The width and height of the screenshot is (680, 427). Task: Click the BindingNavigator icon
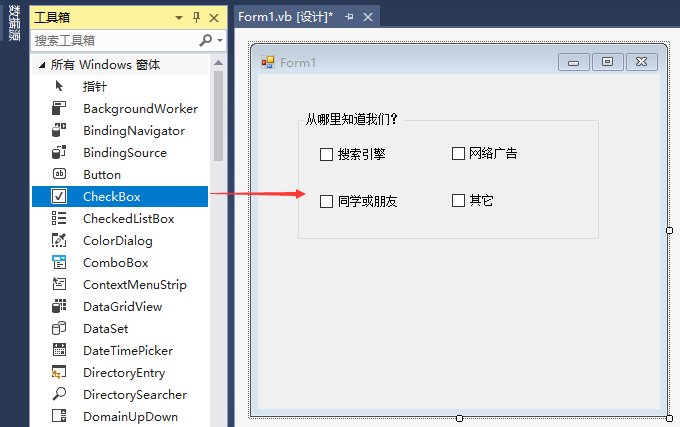[x=59, y=130]
